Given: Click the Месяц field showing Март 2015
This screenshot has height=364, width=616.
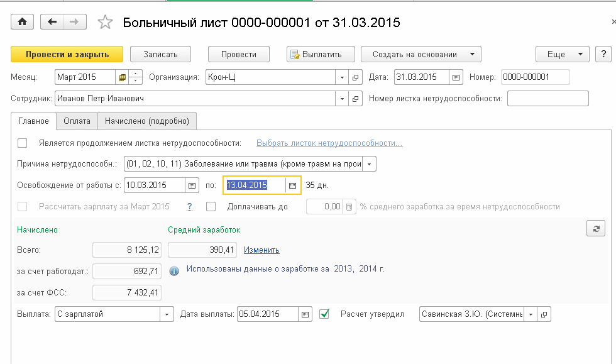Looking at the screenshot, I should (x=85, y=77).
